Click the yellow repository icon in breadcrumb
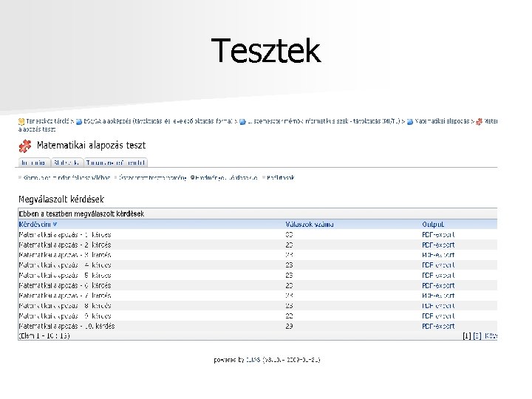 [21, 120]
